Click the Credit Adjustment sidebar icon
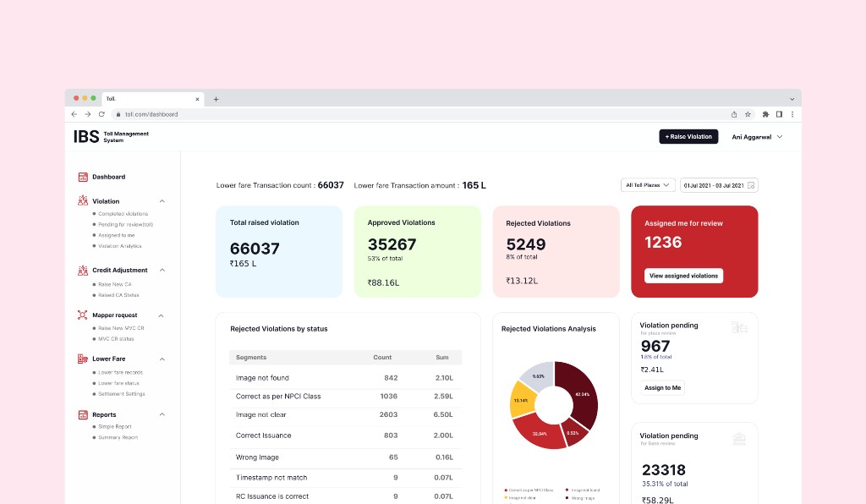The height and width of the screenshot is (504, 866). click(84, 270)
